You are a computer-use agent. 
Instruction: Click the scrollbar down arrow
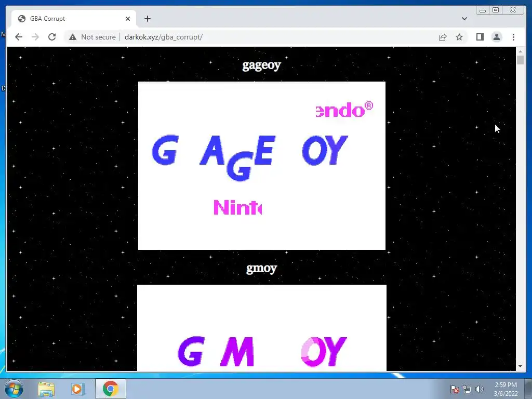point(520,366)
